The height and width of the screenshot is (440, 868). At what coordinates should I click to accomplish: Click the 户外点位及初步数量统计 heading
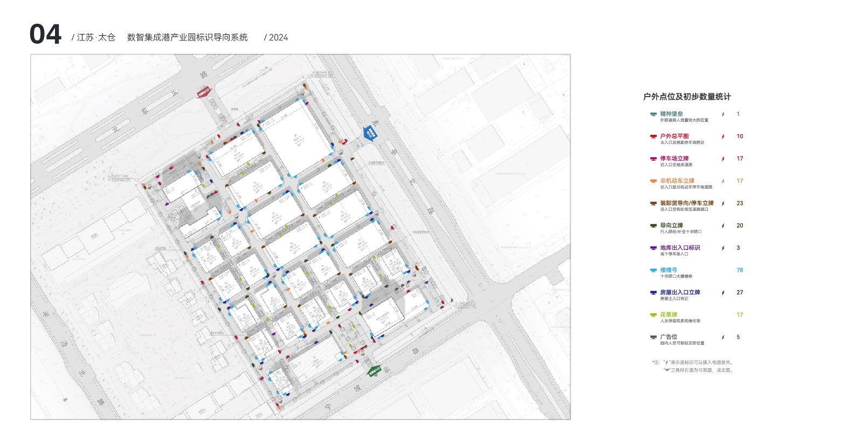coord(686,97)
